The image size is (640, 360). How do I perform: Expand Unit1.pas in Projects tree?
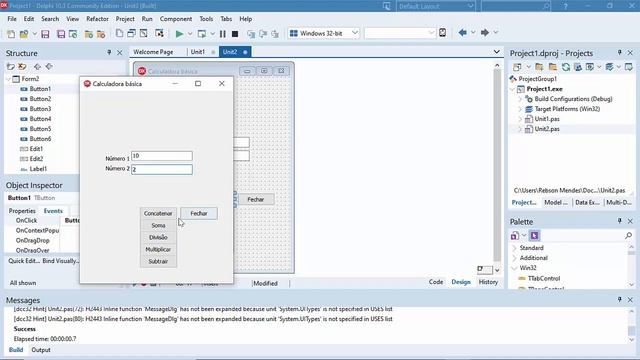click(520, 119)
